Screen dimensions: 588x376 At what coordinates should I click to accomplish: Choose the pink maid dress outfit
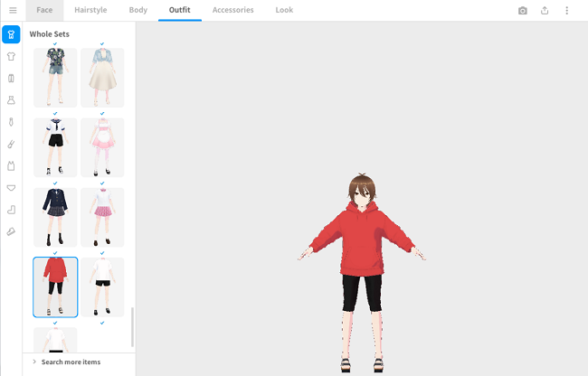[x=102, y=146]
